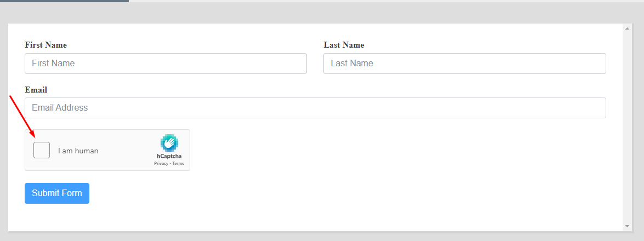Open the hCaptcha Terms link

pos(178,163)
